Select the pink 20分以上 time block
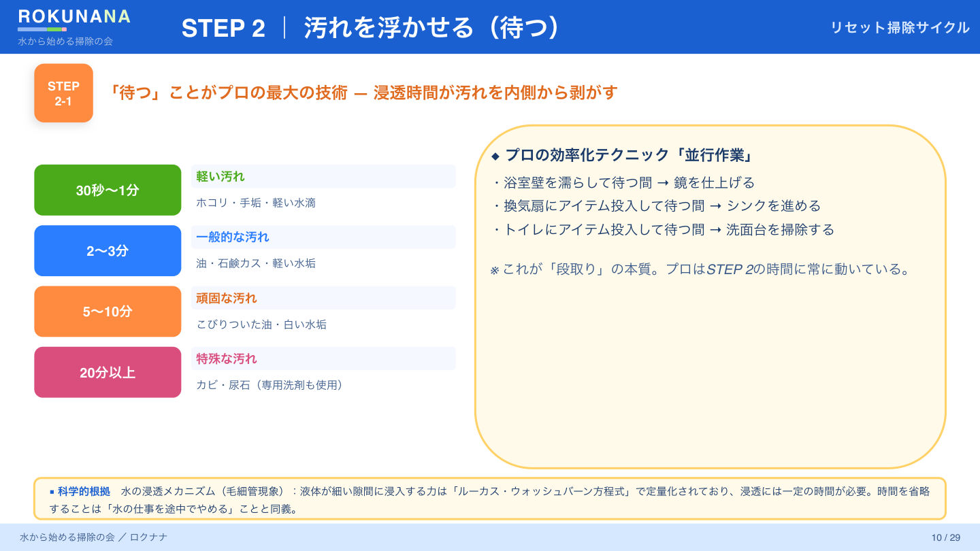980x551 pixels. coord(108,373)
